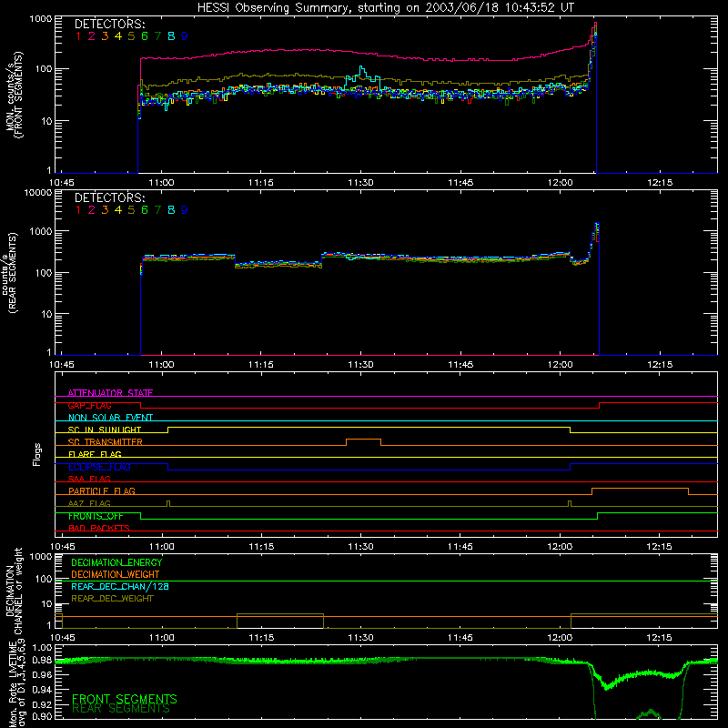Click the 'counts/s (REAR SEGMENTS)' axis title
Viewport: 728px width, 728px height.
coord(11,273)
